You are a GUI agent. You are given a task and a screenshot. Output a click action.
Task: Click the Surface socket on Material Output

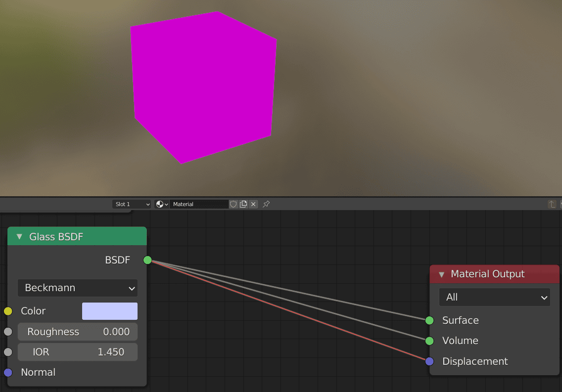click(428, 320)
